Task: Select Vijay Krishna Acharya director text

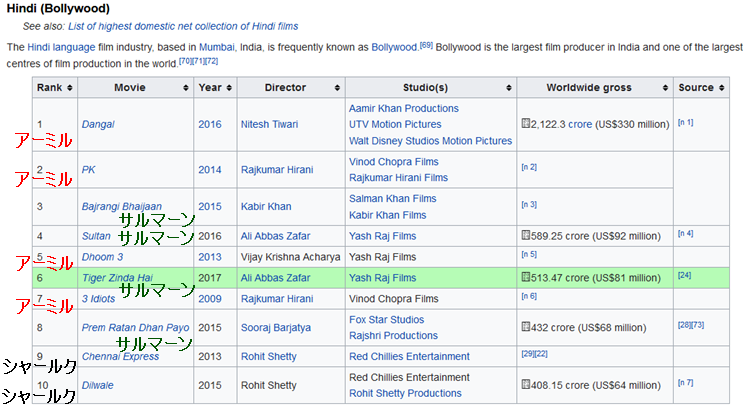Action: [290, 257]
